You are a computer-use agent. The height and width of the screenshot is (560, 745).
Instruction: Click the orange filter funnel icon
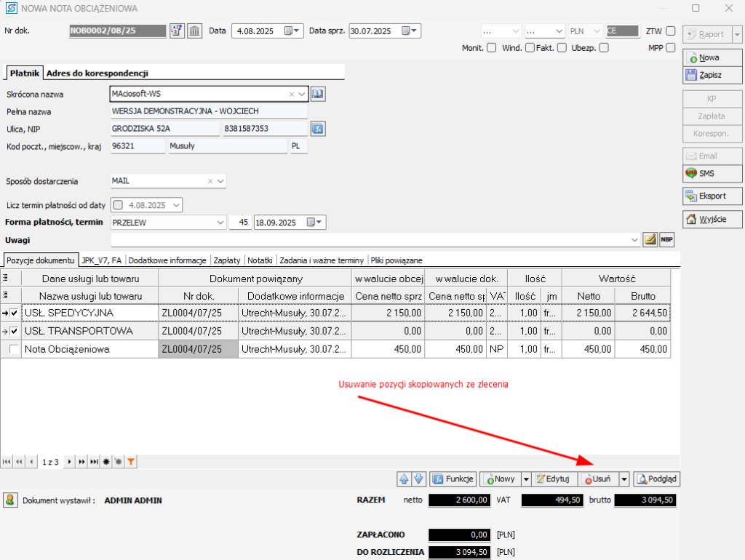tap(131, 462)
